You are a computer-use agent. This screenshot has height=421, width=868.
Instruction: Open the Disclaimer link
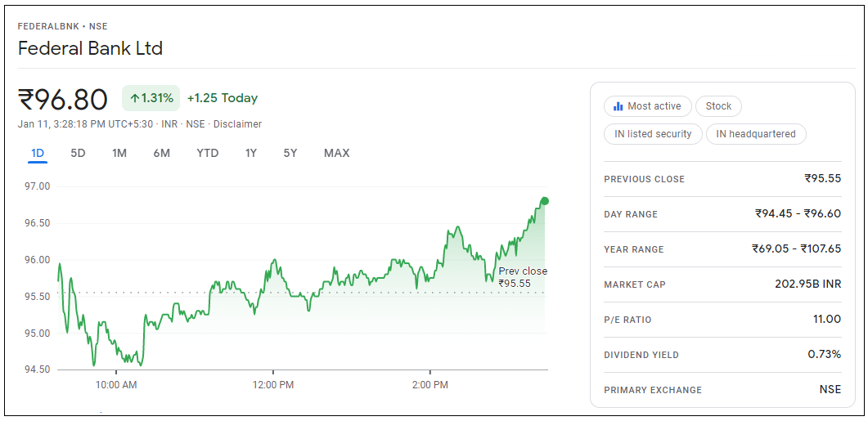[236, 124]
